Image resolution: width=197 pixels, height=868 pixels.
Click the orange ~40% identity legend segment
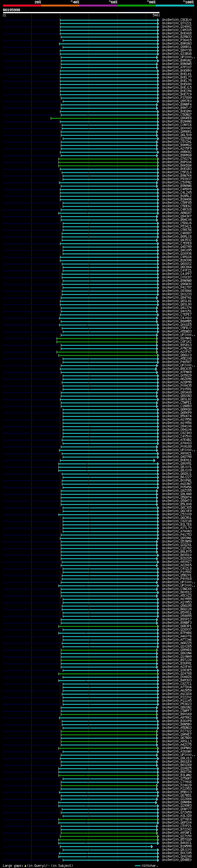tap(60, 6)
